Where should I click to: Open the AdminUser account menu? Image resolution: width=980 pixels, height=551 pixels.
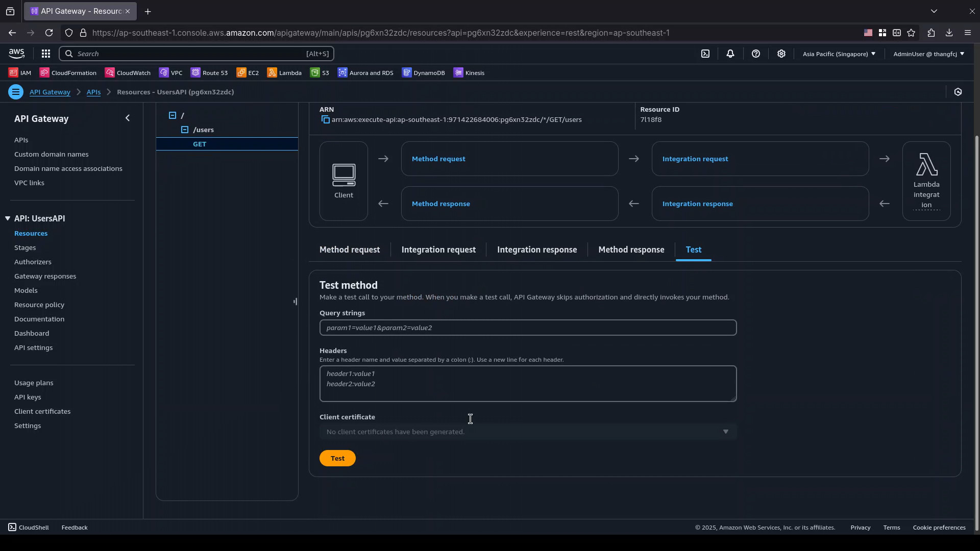928,54
